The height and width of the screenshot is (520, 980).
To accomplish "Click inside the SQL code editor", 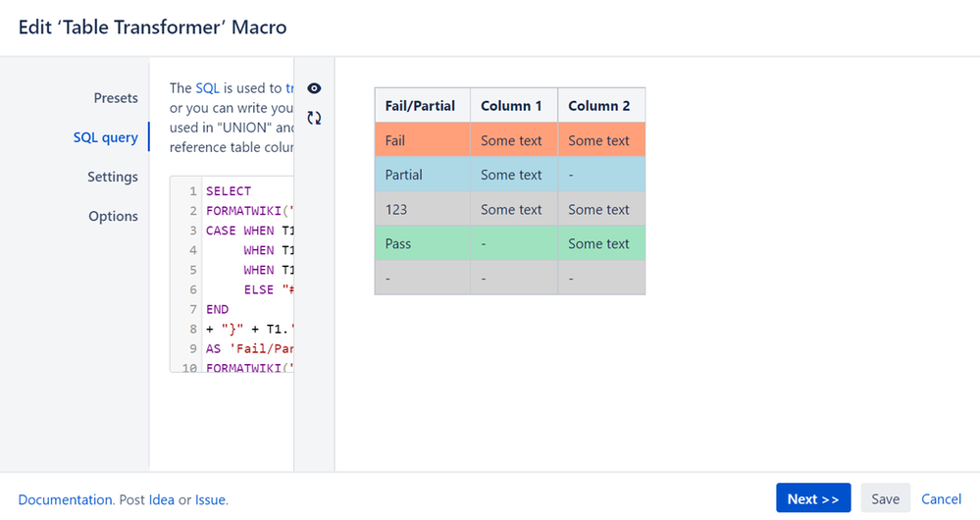I will pos(245,275).
